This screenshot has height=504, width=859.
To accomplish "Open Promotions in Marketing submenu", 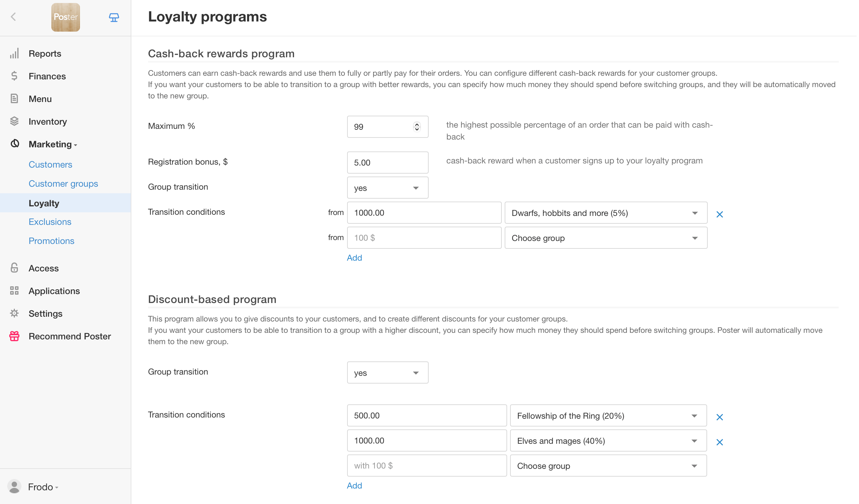I will tap(51, 241).
